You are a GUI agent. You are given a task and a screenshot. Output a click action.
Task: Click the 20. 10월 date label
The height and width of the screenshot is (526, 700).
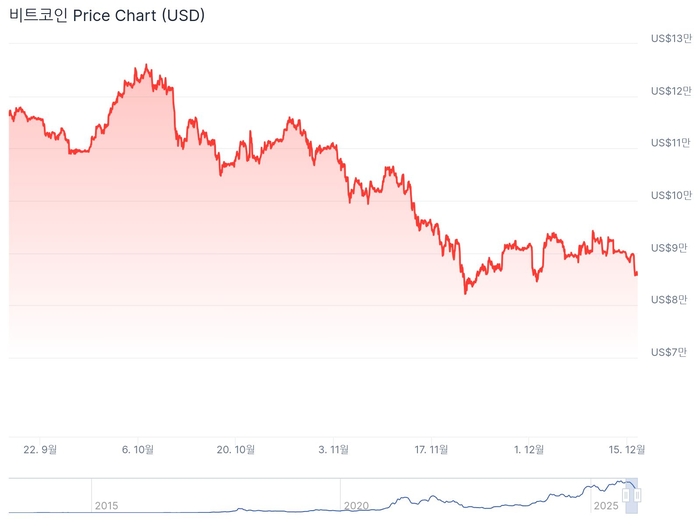click(236, 450)
